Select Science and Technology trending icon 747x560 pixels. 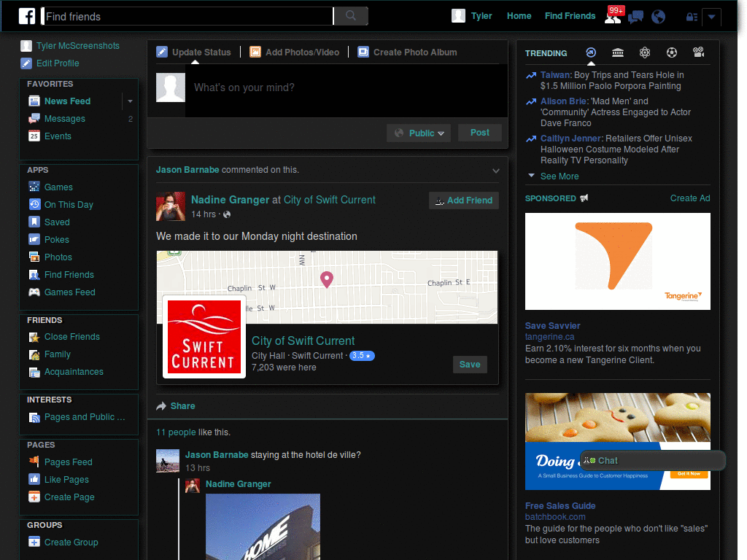pos(645,52)
